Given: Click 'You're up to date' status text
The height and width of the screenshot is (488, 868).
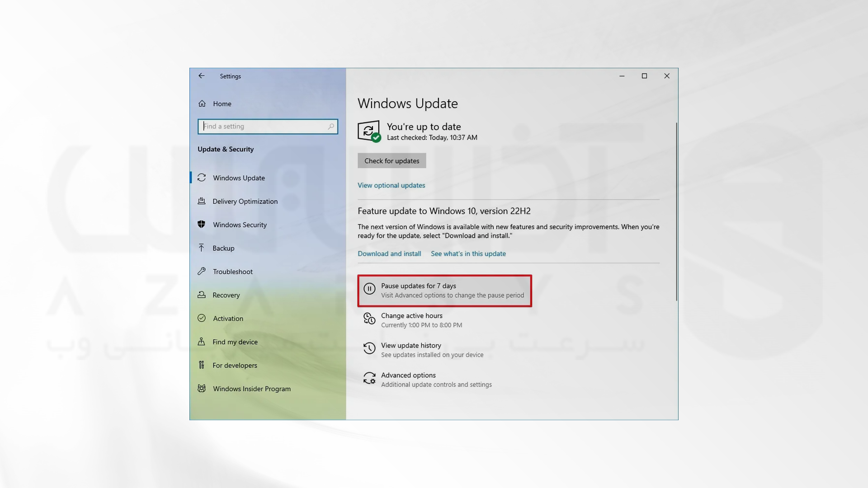Looking at the screenshot, I should click(424, 127).
